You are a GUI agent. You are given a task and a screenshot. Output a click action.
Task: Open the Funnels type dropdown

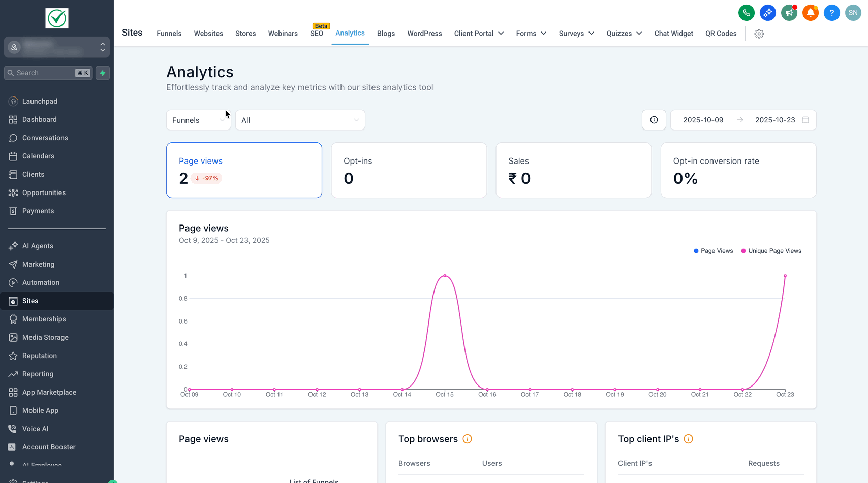coord(198,120)
